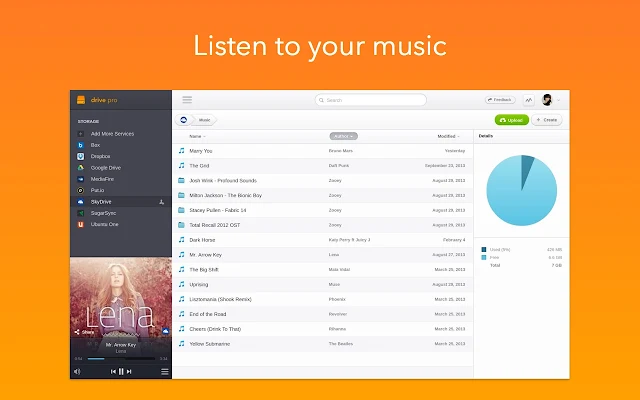Screen dimensions: 640x400
Task: Click the Daft Punk author cell
Action: click(x=339, y=166)
